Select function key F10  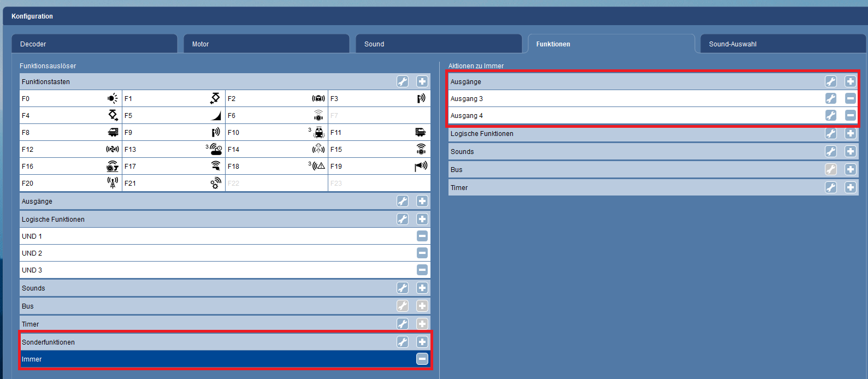tap(276, 133)
